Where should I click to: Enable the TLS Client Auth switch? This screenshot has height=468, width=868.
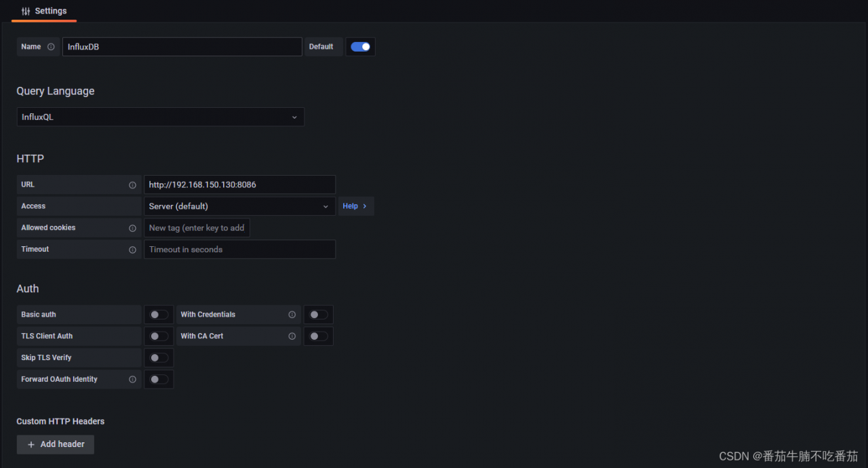pos(159,336)
